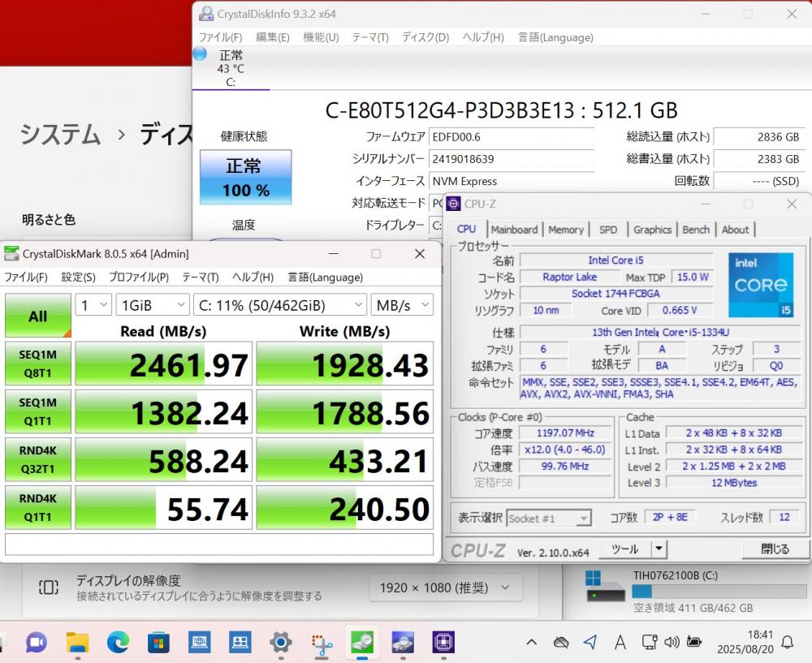Open 設定(S) menu in CrystalDiskMark

tap(78, 278)
